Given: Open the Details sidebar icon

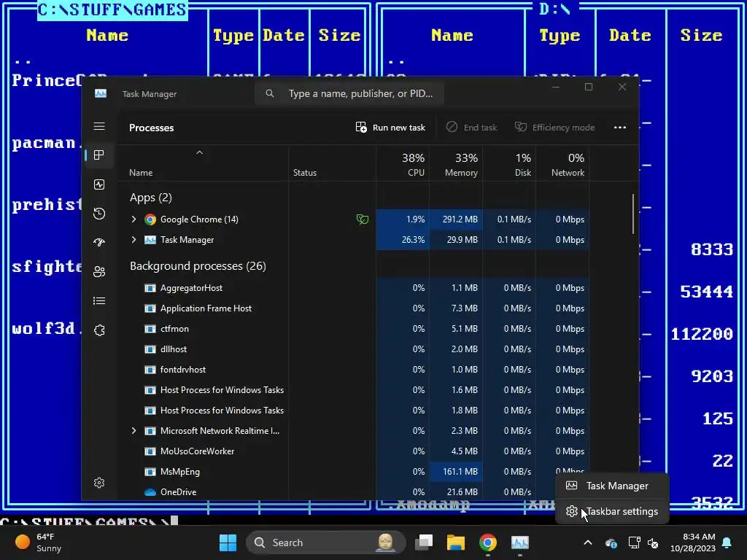Looking at the screenshot, I should point(99,300).
